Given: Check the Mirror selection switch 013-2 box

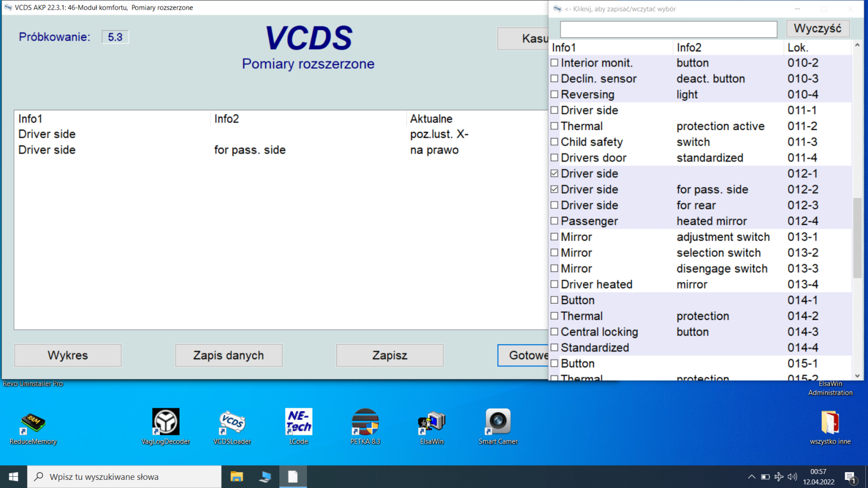Looking at the screenshot, I should point(554,253).
